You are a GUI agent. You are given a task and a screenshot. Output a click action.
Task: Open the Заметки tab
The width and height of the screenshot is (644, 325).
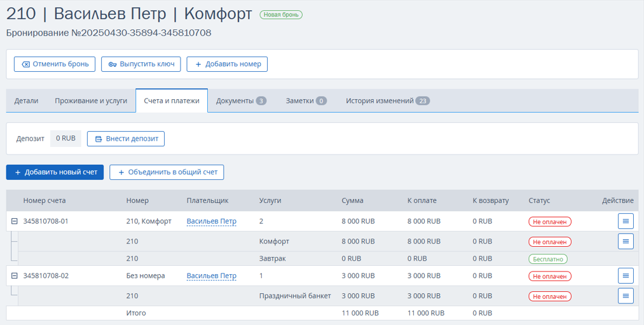tap(306, 100)
